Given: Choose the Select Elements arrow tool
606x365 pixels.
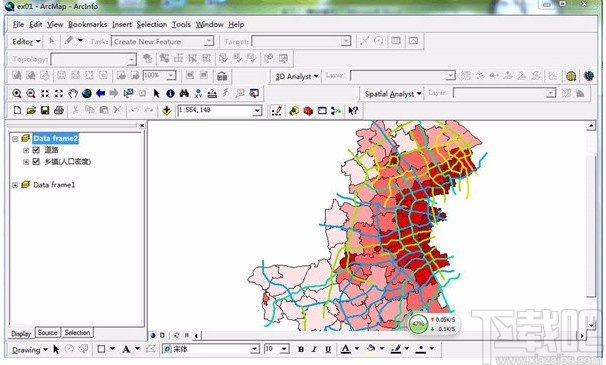Looking at the screenshot, I should click(x=156, y=93).
